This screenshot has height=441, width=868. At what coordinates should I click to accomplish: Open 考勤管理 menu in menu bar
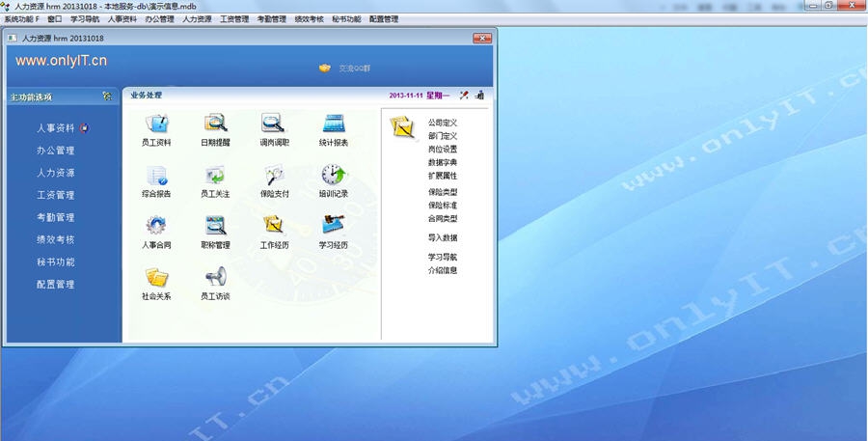[272, 19]
